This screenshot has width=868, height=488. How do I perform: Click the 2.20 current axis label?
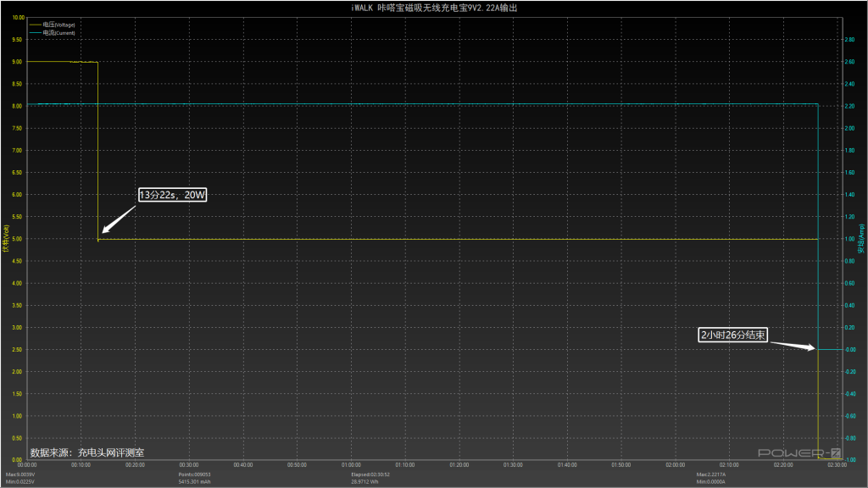849,106
